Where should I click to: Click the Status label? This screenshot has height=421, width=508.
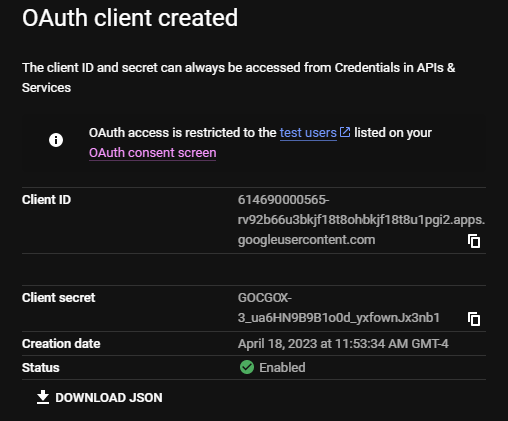pos(40,368)
